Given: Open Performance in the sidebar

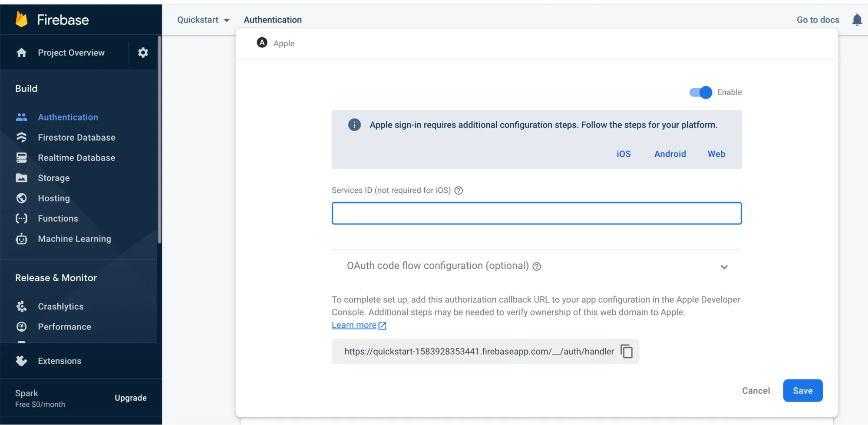Looking at the screenshot, I should pyautogui.click(x=64, y=327).
